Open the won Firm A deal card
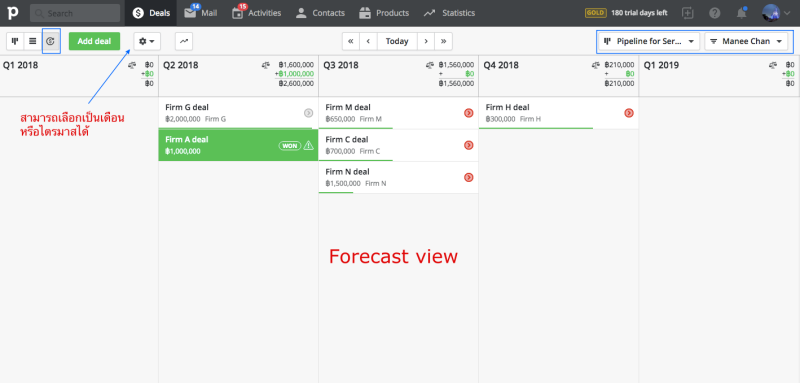Image resolution: width=800 pixels, height=383 pixels. click(x=238, y=145)
